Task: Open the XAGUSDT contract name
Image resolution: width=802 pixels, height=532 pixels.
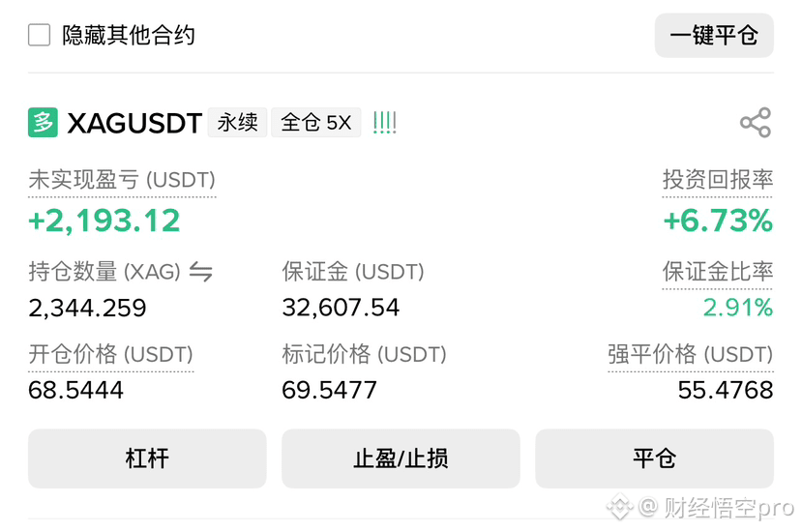Action: click(134, 123)
